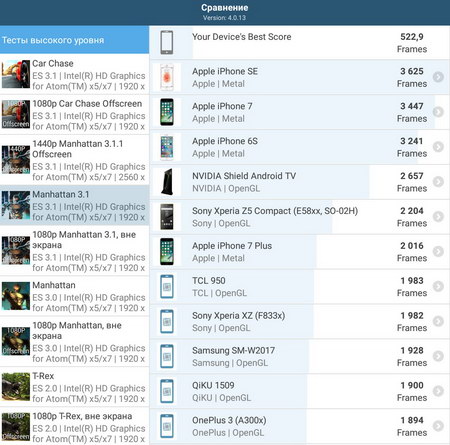Screen dimensions: 450x445
Task: Click the 522,9 Frames score
Action: click(x=412, y=43)
